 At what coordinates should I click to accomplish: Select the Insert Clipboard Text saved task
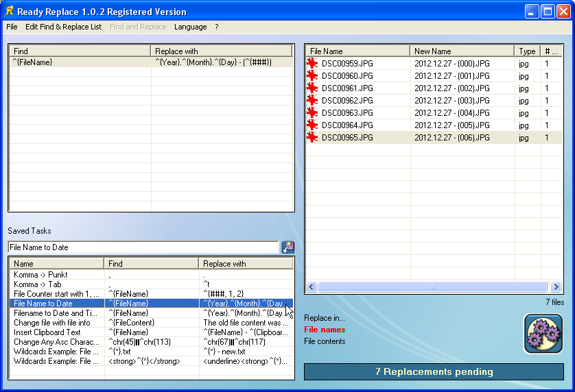(x=47, y=332)
